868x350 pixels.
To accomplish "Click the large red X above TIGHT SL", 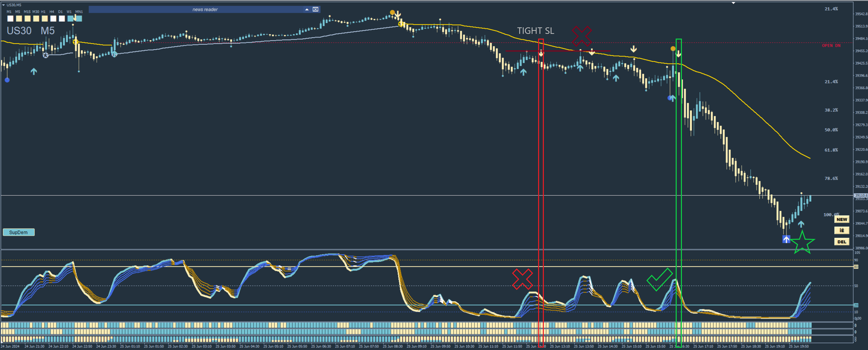I will point(582,36).
